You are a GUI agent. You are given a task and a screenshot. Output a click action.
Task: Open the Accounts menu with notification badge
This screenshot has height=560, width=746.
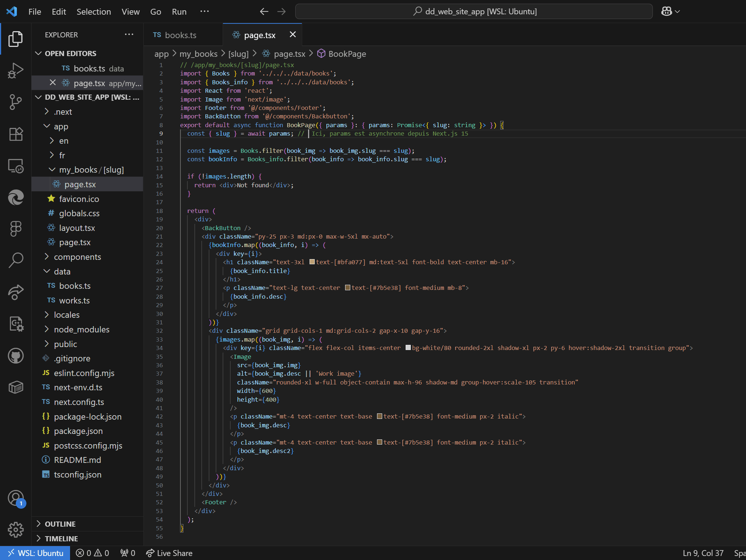pyautogui.click(x=15, y=498)
